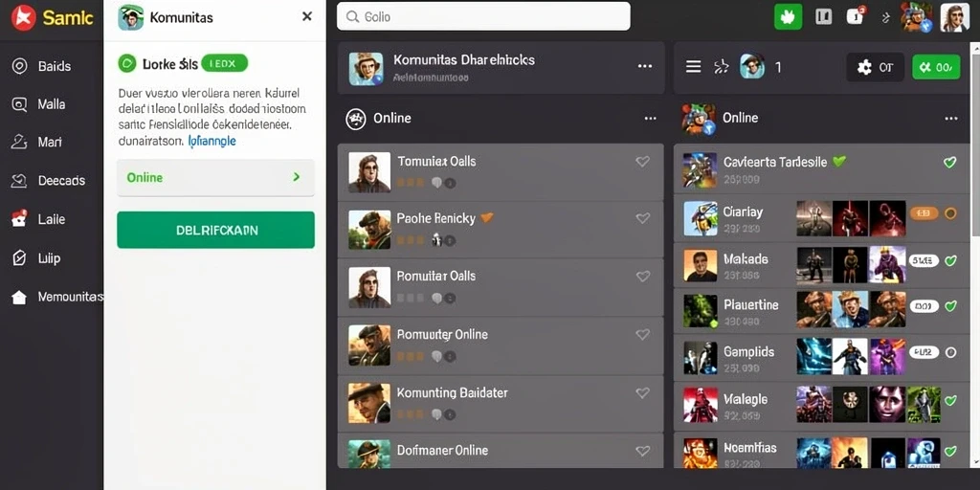The width and height of the screenshot is (980, 490).
Task: Click the avatar next to number 1
Action: click(x=752, y=66)
